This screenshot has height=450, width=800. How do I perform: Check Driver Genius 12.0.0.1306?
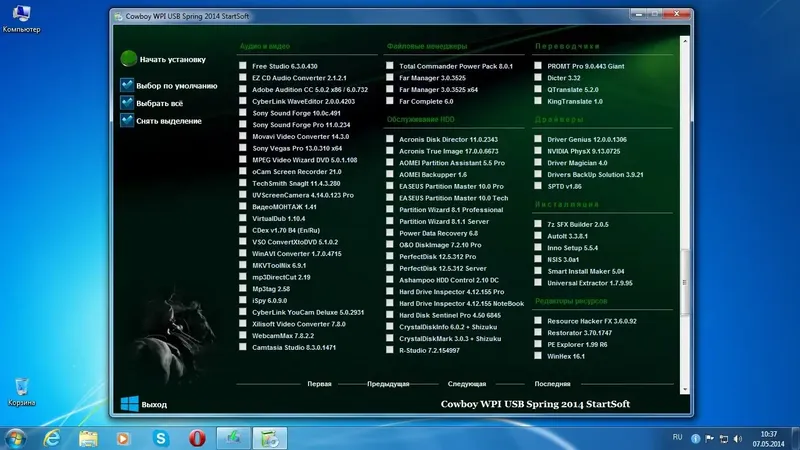pos(538,139)
